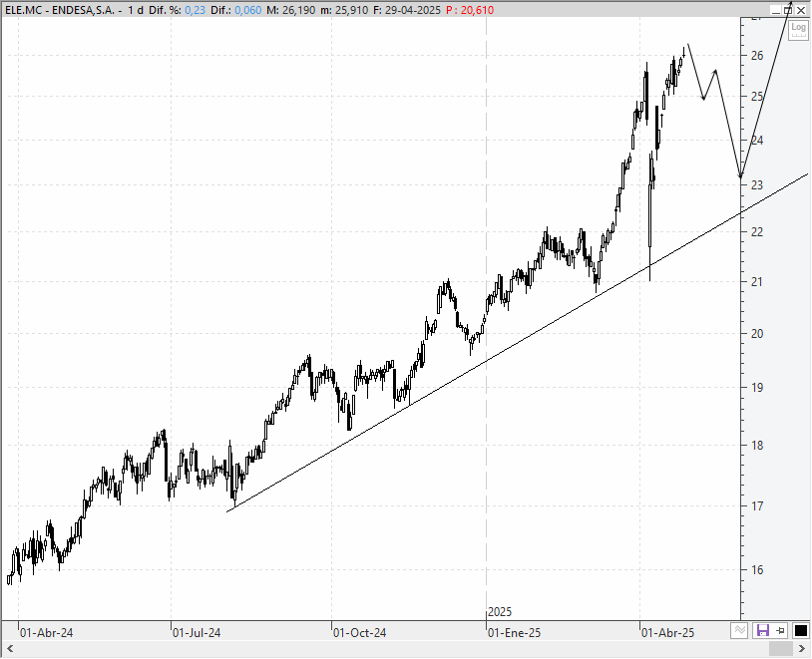Click the title ELE.MC - ENDESA,S.A.
This screenshot has height=659, width=812.
coord(60,10)
